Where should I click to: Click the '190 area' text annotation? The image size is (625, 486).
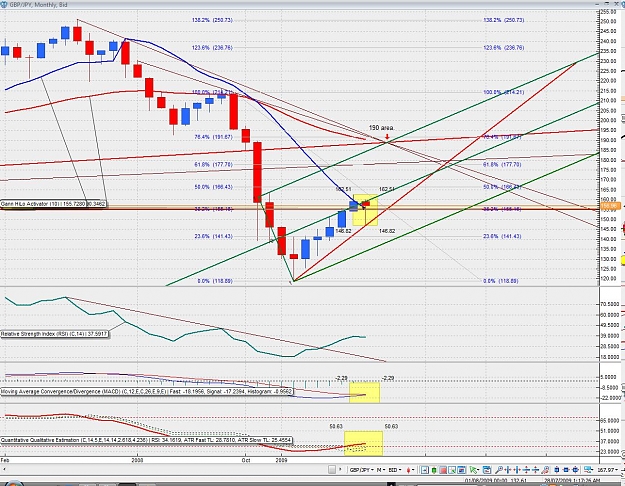pyautogui.click(x=381, y=128)
